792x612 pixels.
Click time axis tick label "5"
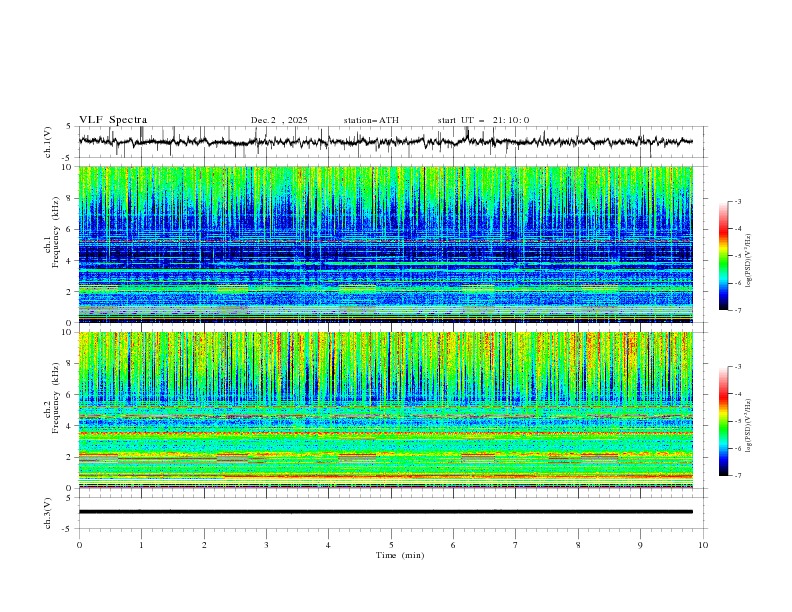point(391,545)
